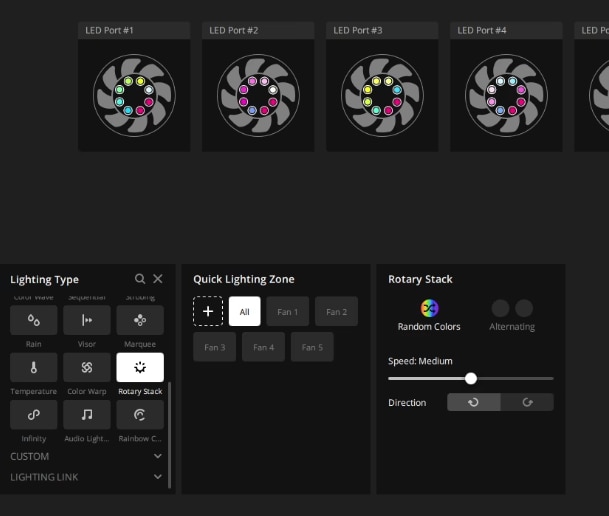Expand the CUSTOM section
Viewport: 609px width, 516px height.
[x=158, y=456]
